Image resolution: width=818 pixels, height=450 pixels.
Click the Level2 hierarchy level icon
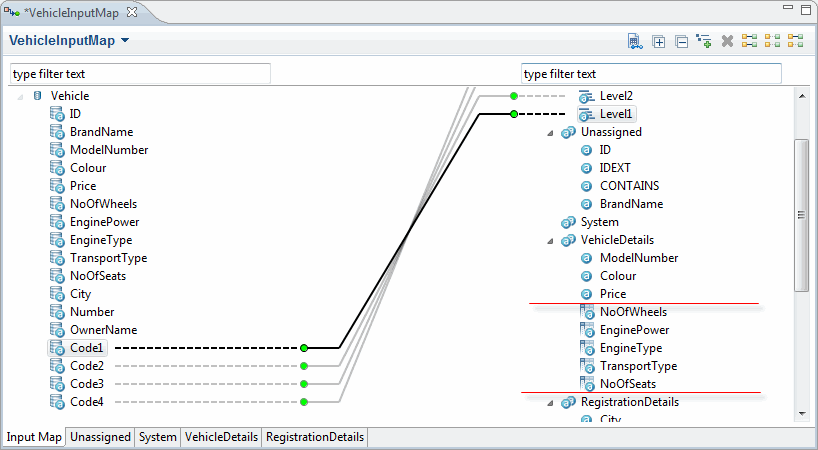click(x=586, y=96)
